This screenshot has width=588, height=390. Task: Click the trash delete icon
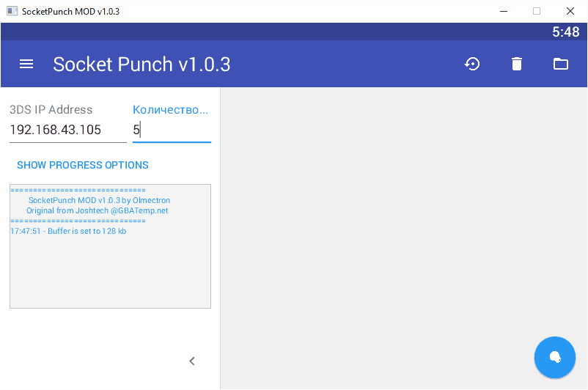pyautogui.click(x=517, y=64)
